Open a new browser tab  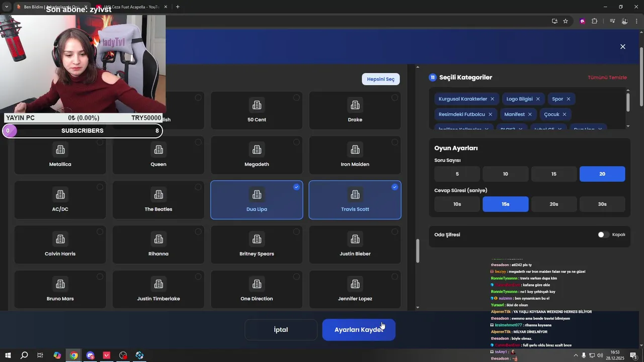[x=178, y=7]
